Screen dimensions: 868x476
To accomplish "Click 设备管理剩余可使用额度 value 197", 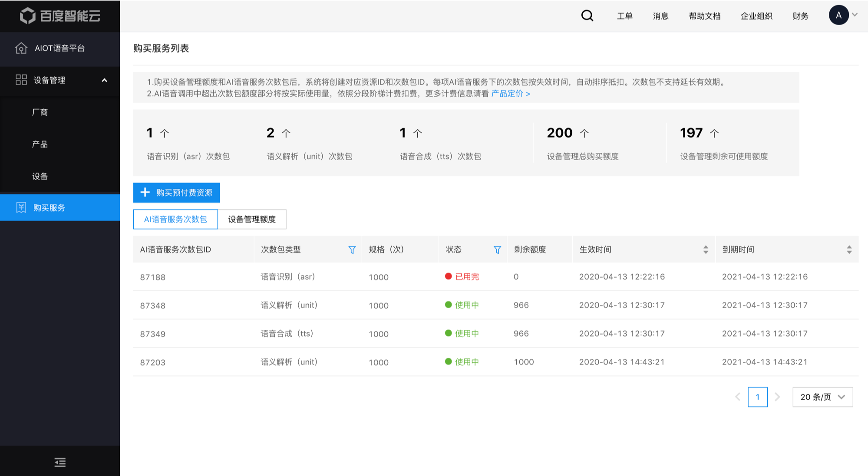I will click(691, 133).
